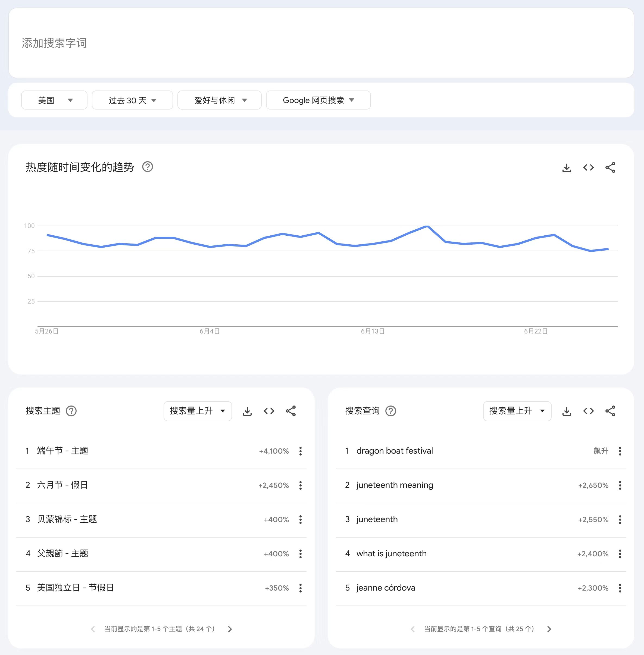Embed the 搜索主题 panel

coord(269,411)
